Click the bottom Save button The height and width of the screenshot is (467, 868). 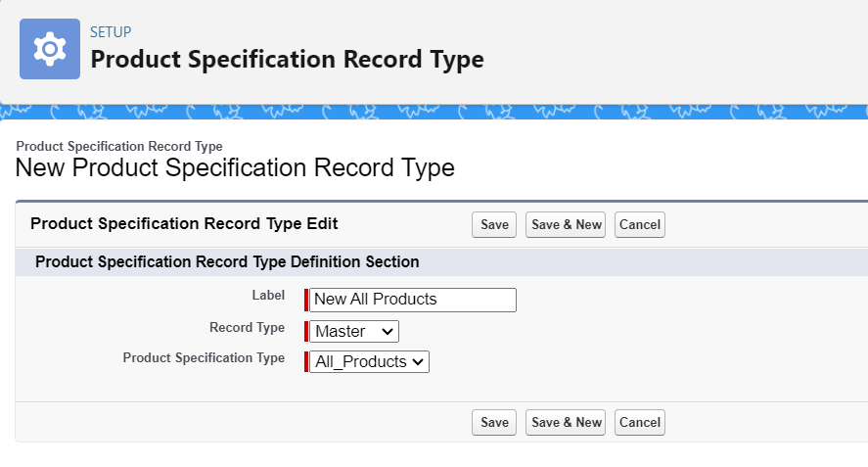click(494, 422)
